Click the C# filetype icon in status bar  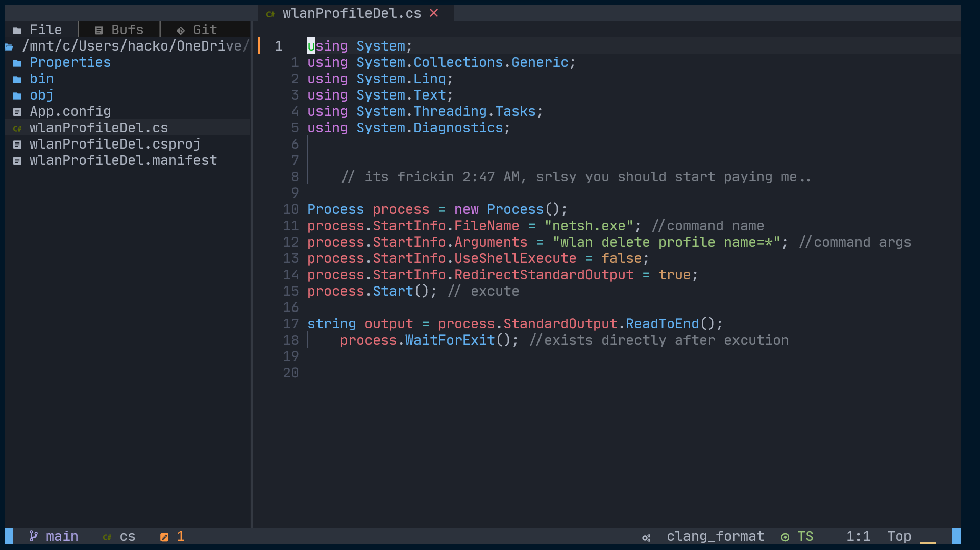coord(107,537)
